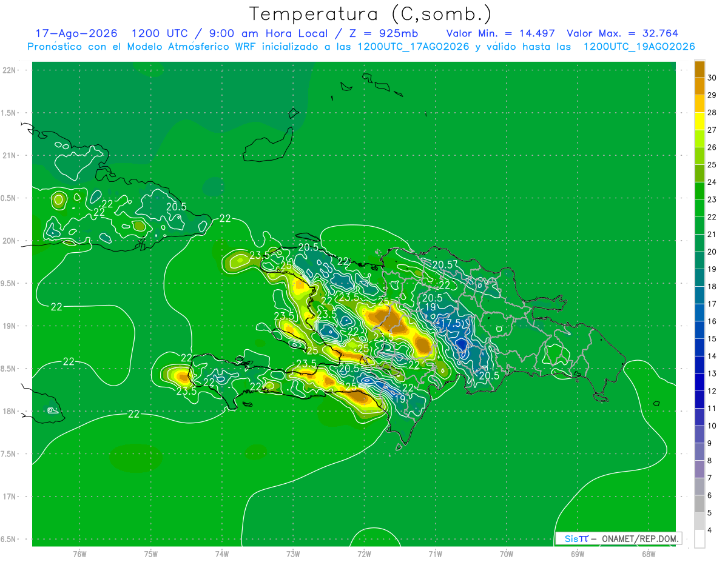Click the 'Z = 925mb' pressure level text
The height and width of the screenshot is (562, 728).
coord(382,33)
